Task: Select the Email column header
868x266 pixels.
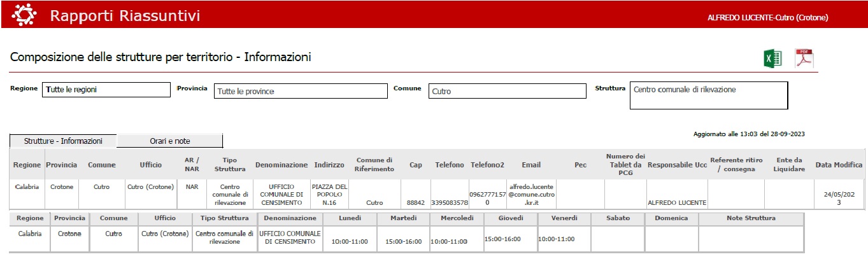Action: [531, 165]
